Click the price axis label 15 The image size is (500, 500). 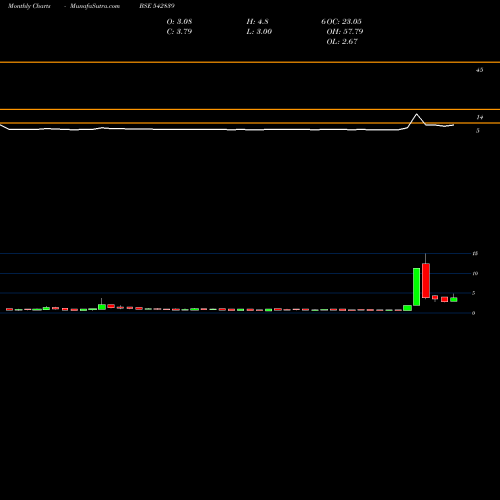pos(475,254)
